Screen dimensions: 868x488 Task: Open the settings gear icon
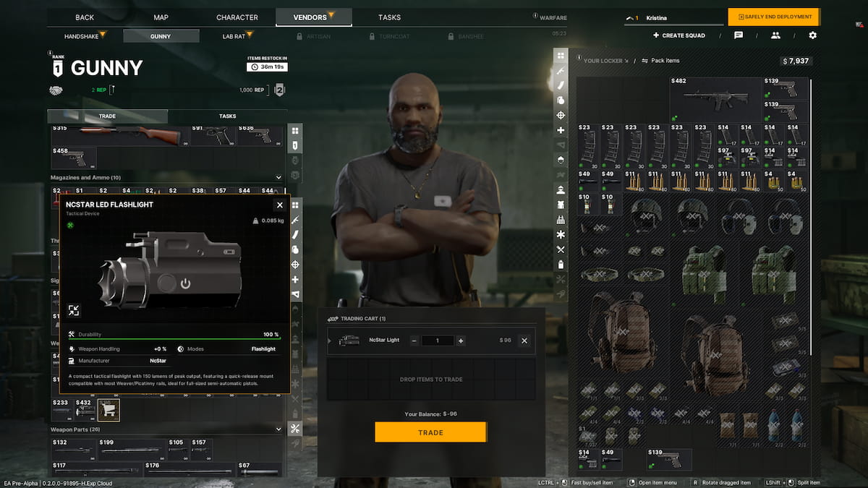[812, 35]
